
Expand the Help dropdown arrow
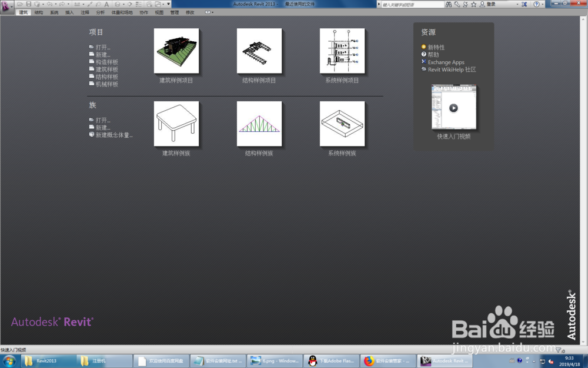point(543,4)
